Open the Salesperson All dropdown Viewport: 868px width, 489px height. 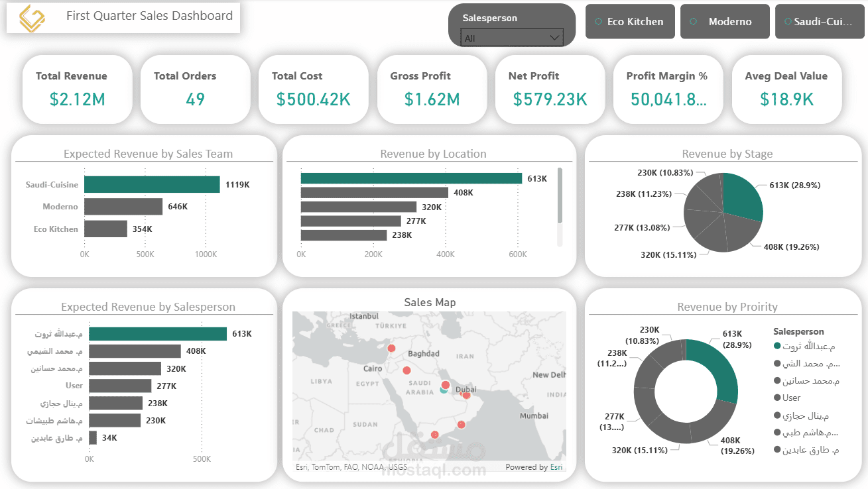point(555,38)
